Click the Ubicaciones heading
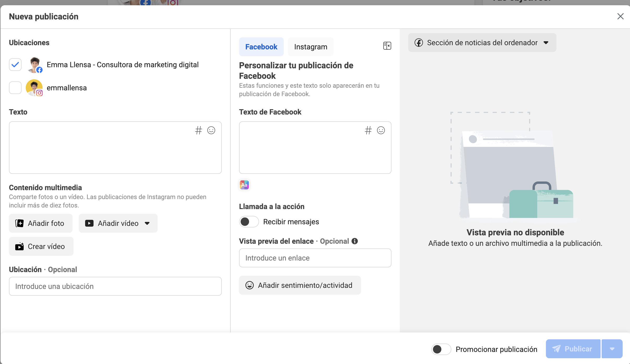 coord(29,43)
